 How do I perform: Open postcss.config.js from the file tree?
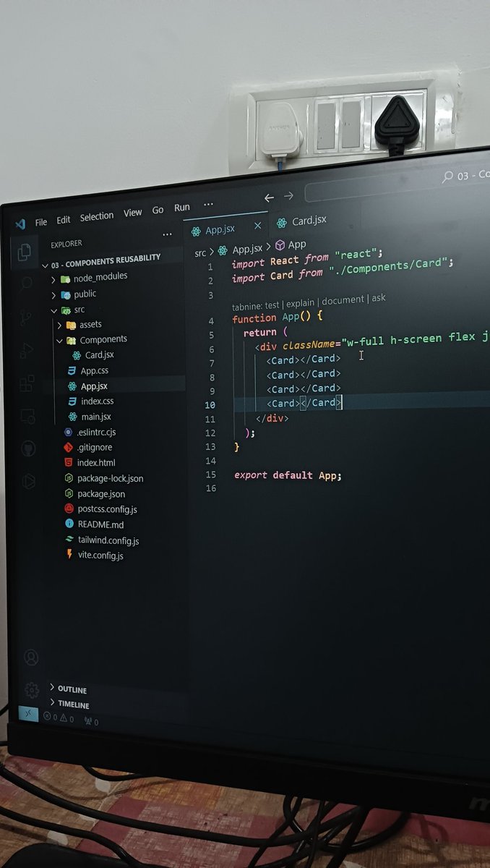(107, 509)
